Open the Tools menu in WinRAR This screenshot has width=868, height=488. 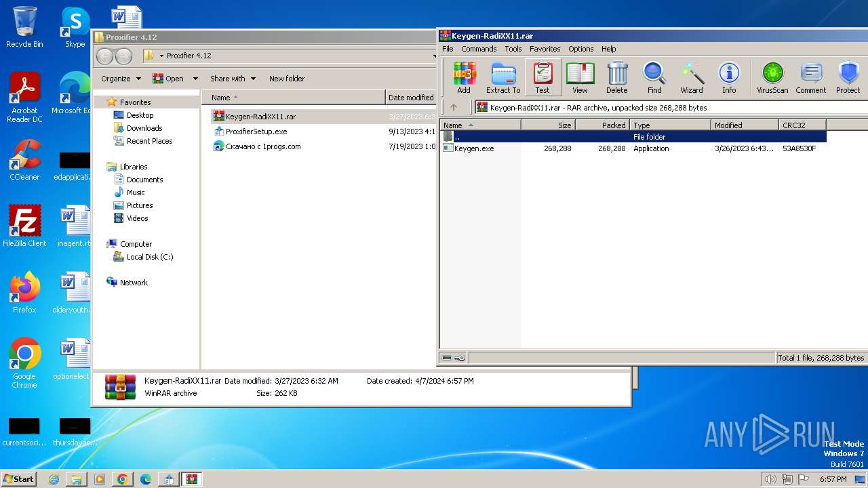[x=513, y=49]
